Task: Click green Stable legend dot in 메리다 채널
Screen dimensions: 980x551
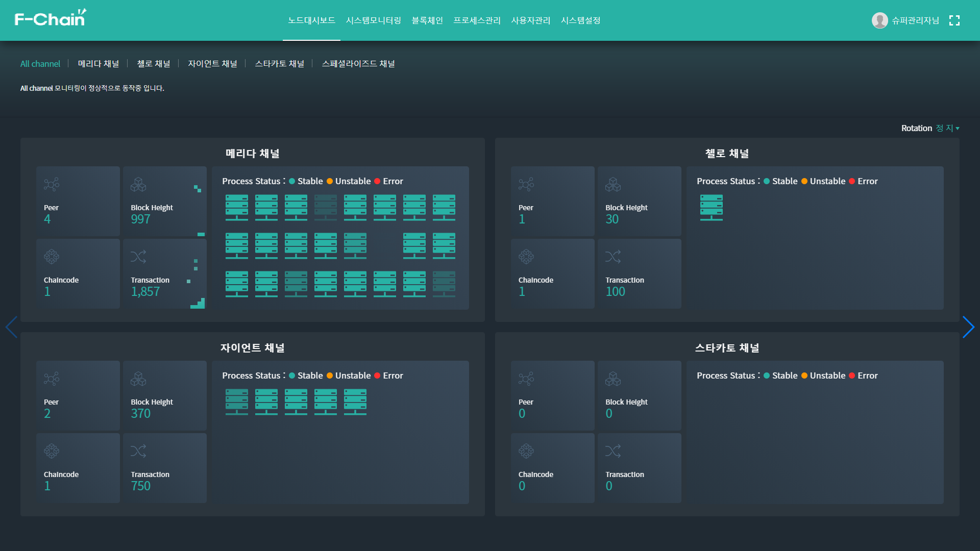Action: (292, 181)
